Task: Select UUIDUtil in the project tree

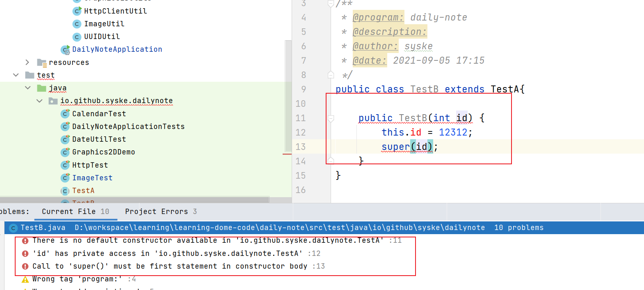Action: click(102, 37)
